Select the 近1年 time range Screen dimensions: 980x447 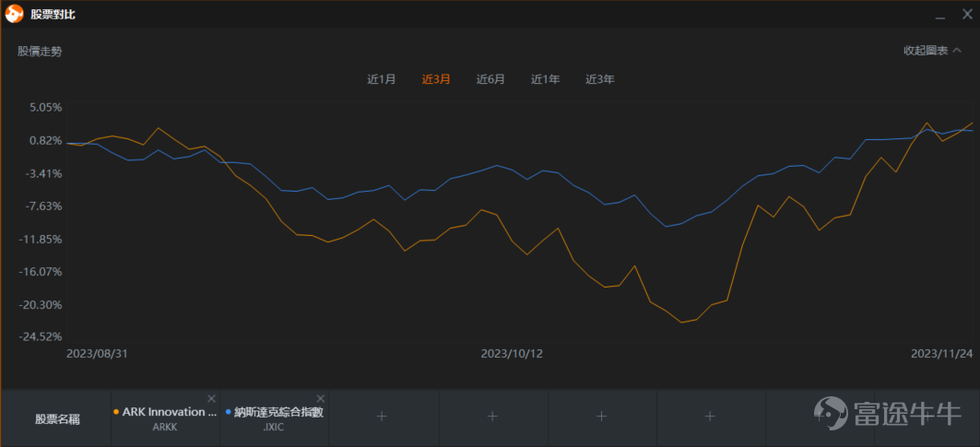(546, 79)
